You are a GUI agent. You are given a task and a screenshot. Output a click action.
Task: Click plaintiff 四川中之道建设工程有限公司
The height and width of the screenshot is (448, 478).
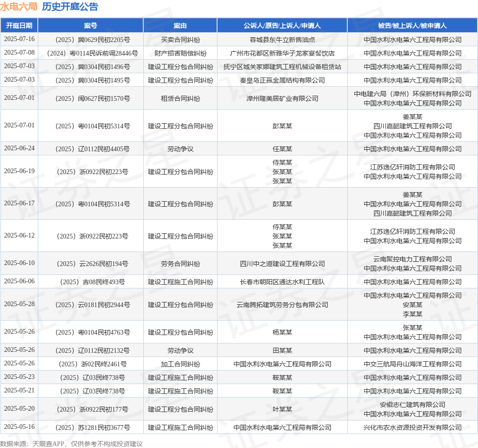[x=282, y=264]
